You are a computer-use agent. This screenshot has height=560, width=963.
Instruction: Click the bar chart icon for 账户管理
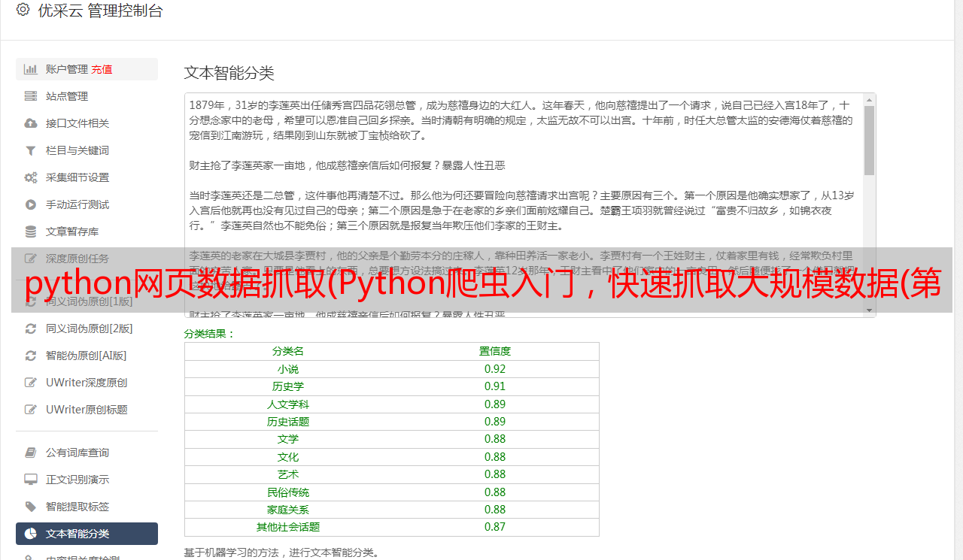31,69
